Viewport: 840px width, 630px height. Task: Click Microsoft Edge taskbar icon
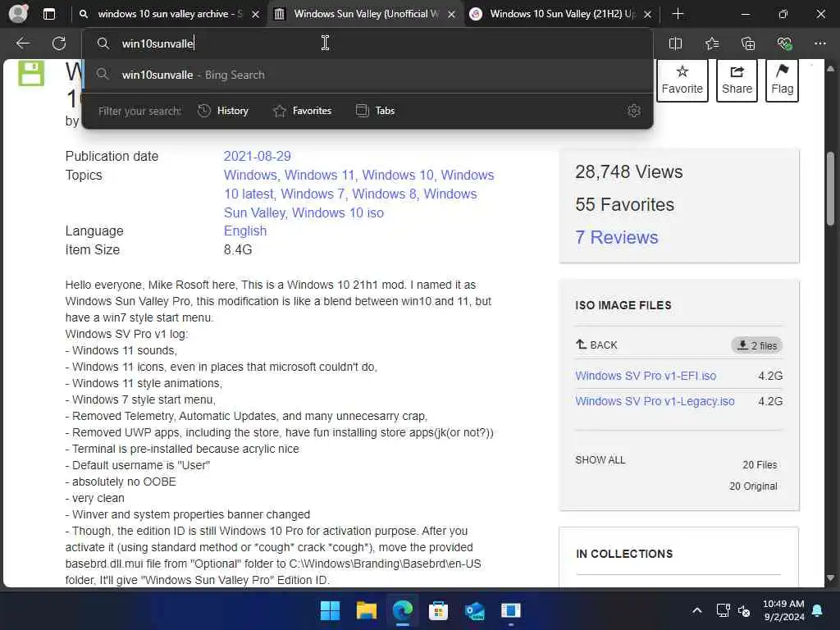tap(402, 610)
